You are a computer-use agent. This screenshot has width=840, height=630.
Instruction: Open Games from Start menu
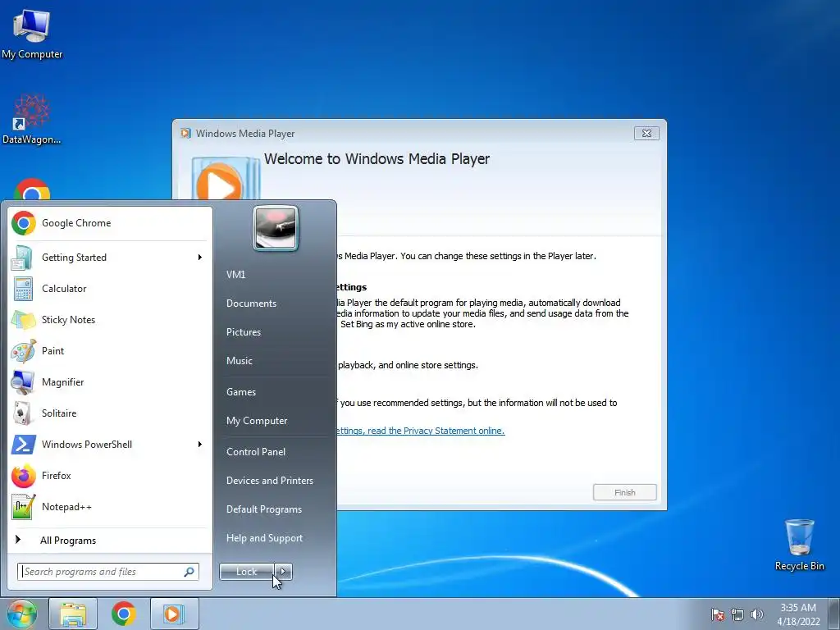(x=241, y=392)
